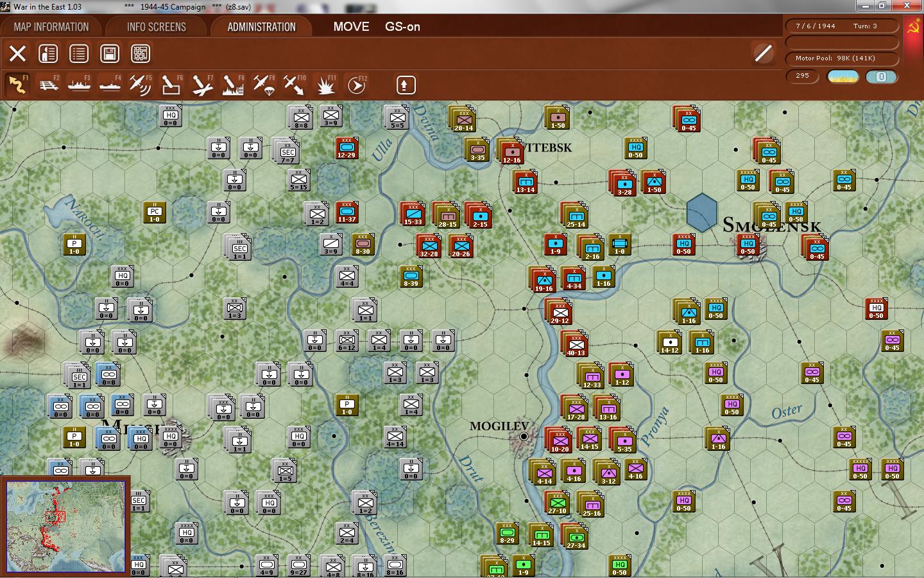Click the F12 end turn icon
924x578 pixels.
pyautogui.click(x=356, y=85)
